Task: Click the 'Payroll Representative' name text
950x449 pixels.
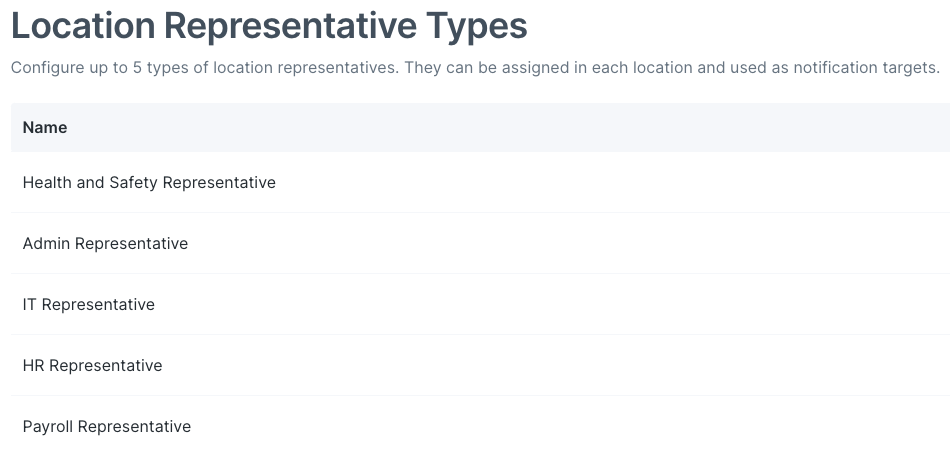Action: [x=107, y=427]
